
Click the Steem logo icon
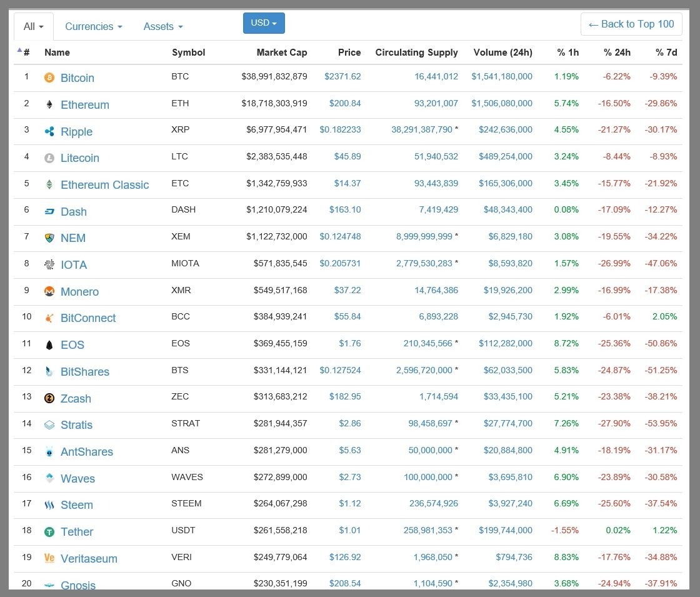49,505
